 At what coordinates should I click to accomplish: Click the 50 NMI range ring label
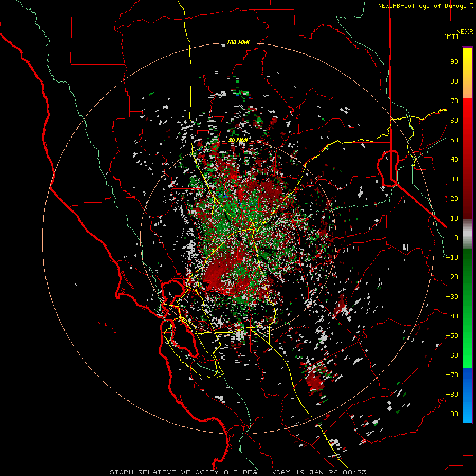[x=238, y=140]
